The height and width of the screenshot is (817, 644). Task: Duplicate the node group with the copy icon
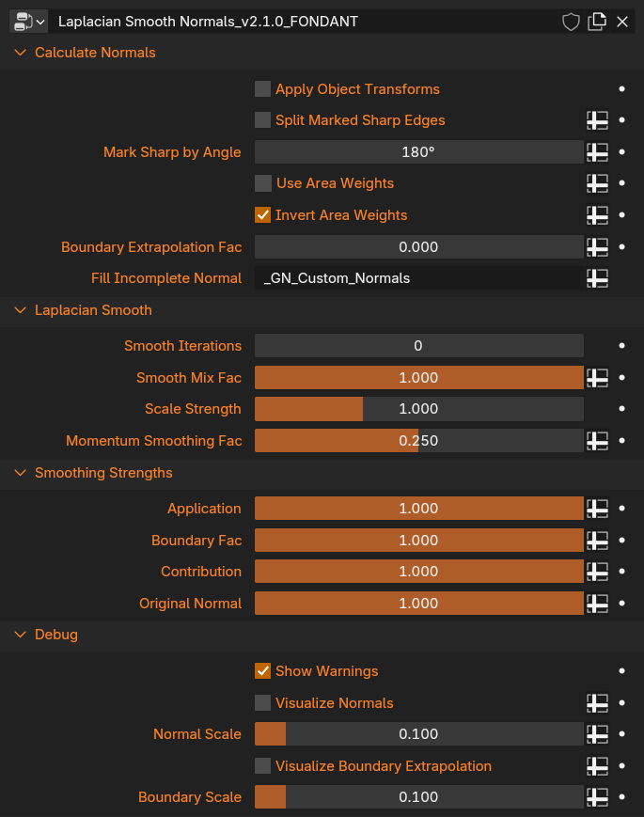click(597, 22)
